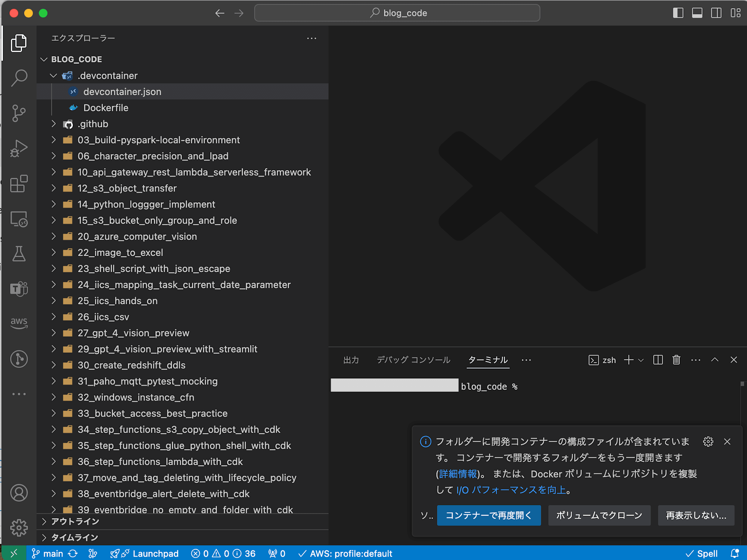The width and height of the screenshot is (747, 560).
Task: Split the terminal pane
Action: [x=658, y=360]
